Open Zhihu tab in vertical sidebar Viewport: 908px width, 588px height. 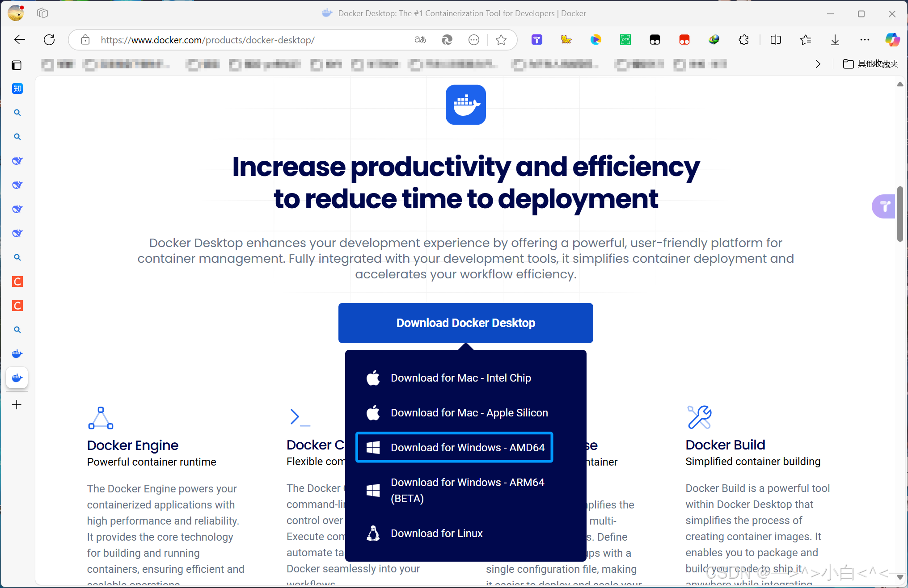pos(17,88)
